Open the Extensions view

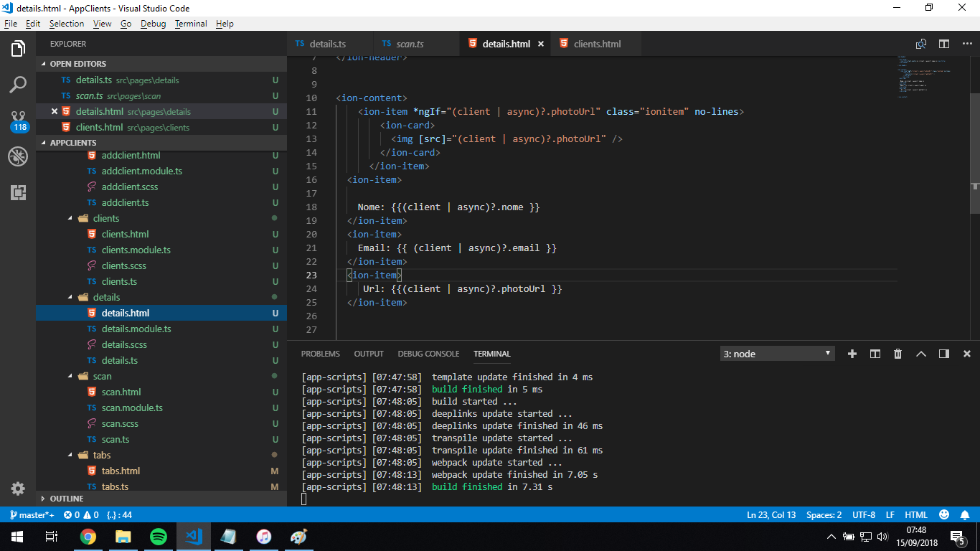tap(18, 192)
